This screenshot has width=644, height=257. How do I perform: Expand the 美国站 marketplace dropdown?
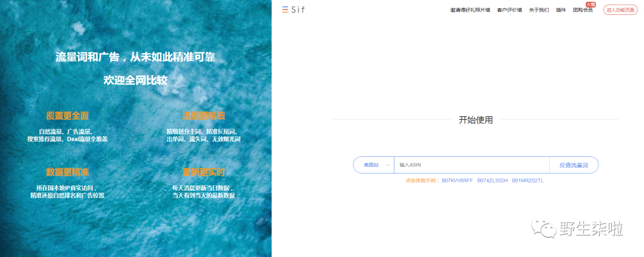373,165
